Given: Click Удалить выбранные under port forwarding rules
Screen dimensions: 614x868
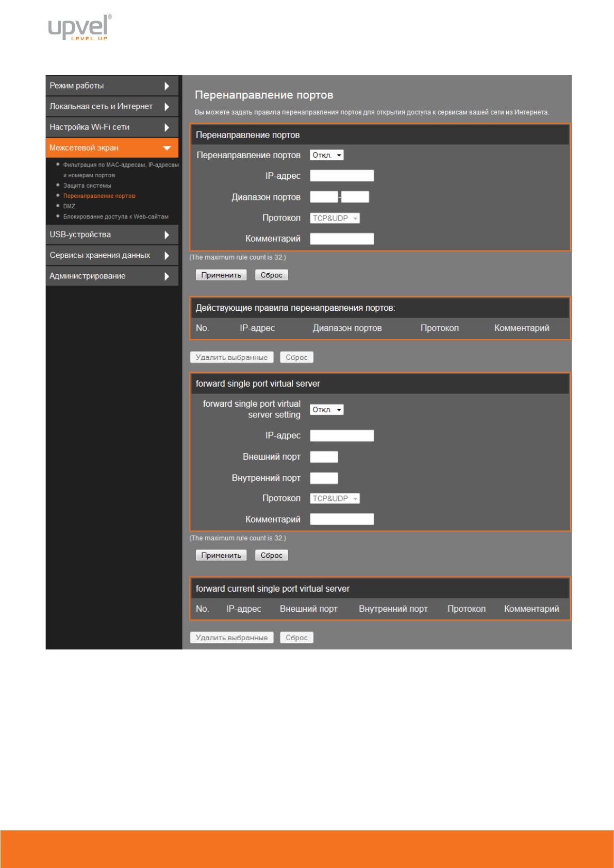Looking at the screenshot, I should point(231,358).
